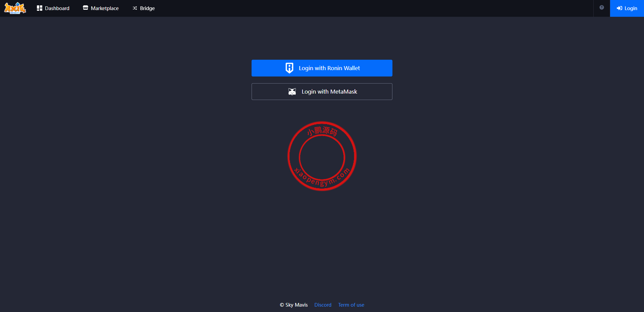Click the '© Sky Mavis' footer text
The image size is (644, 312).
pos(294,305)
